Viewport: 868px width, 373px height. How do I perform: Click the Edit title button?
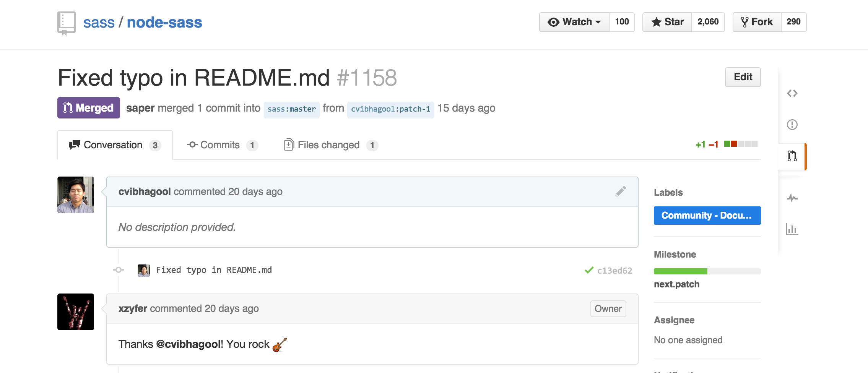(x=743, y=77)
